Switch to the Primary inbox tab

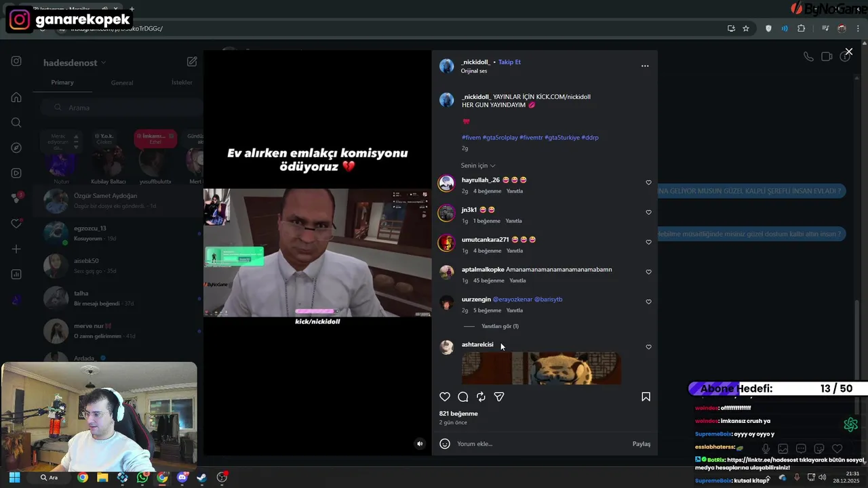[62, 82]
